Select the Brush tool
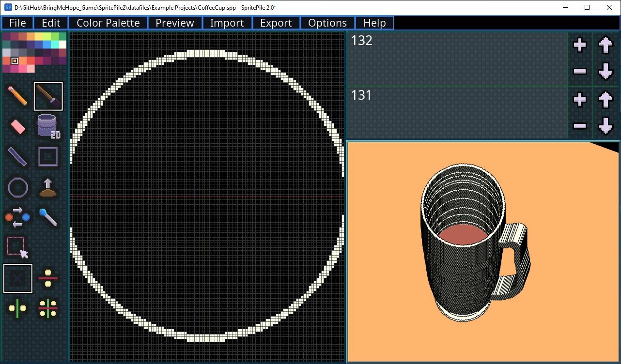The image size is (621, 364). [x=47, y=96]
